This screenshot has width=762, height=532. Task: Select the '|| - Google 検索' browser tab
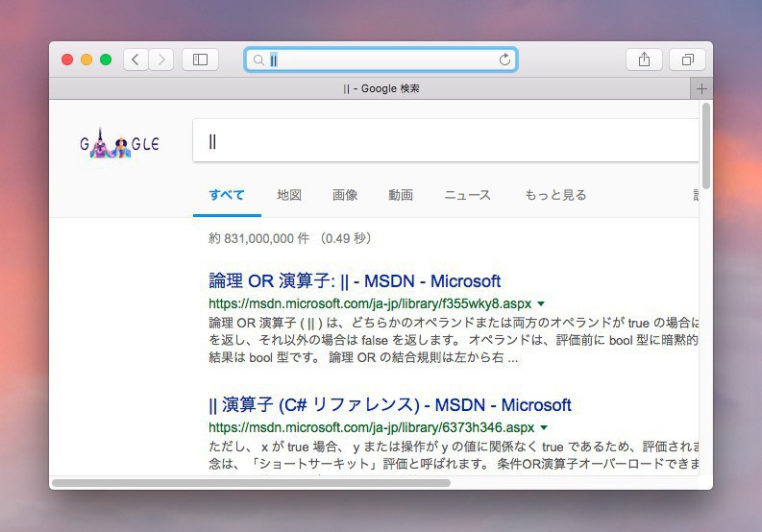coord(369,89)
